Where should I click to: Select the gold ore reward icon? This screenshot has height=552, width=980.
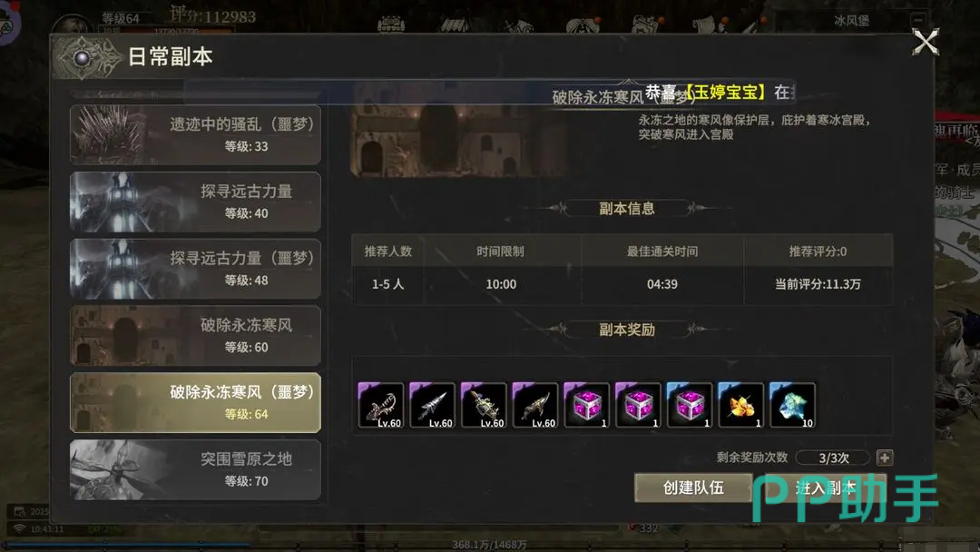tap(740, 405)
